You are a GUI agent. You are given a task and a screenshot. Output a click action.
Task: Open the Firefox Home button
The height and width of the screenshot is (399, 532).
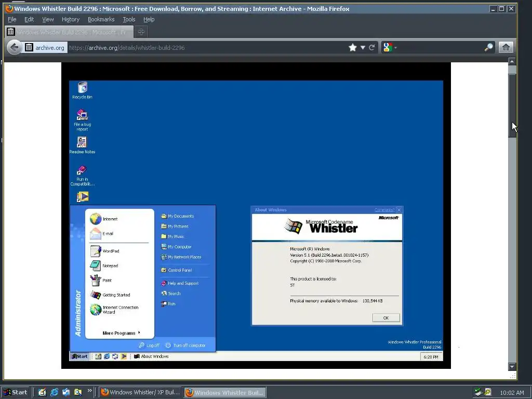coord(506,47)
